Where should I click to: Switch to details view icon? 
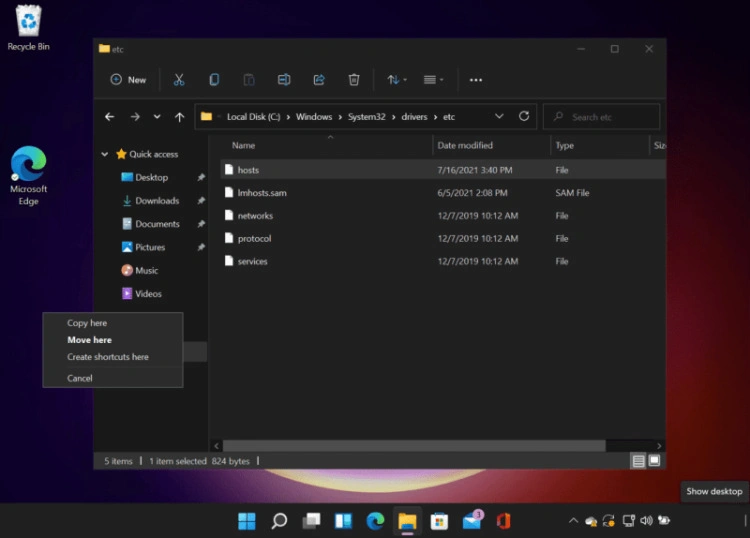[638, 461]
